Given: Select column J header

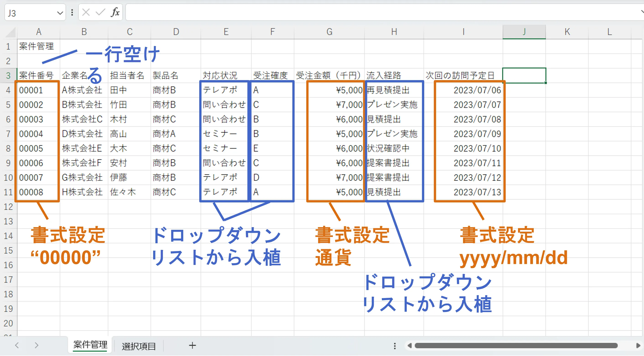Looking at the screenshot, I should [524, 32].
